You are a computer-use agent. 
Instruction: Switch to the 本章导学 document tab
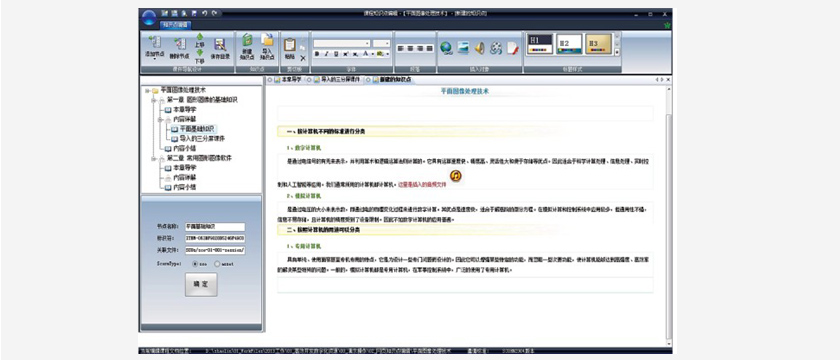287,79
